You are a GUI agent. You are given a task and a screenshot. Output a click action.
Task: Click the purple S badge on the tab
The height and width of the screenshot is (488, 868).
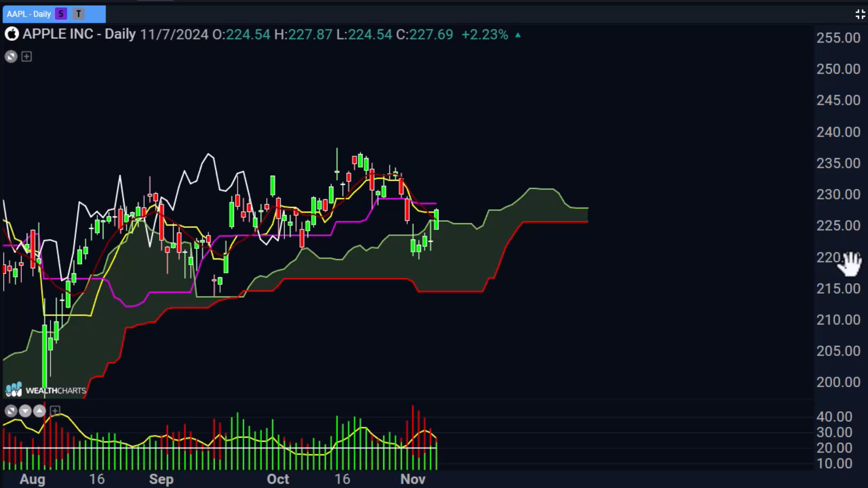tap(61, 14)
